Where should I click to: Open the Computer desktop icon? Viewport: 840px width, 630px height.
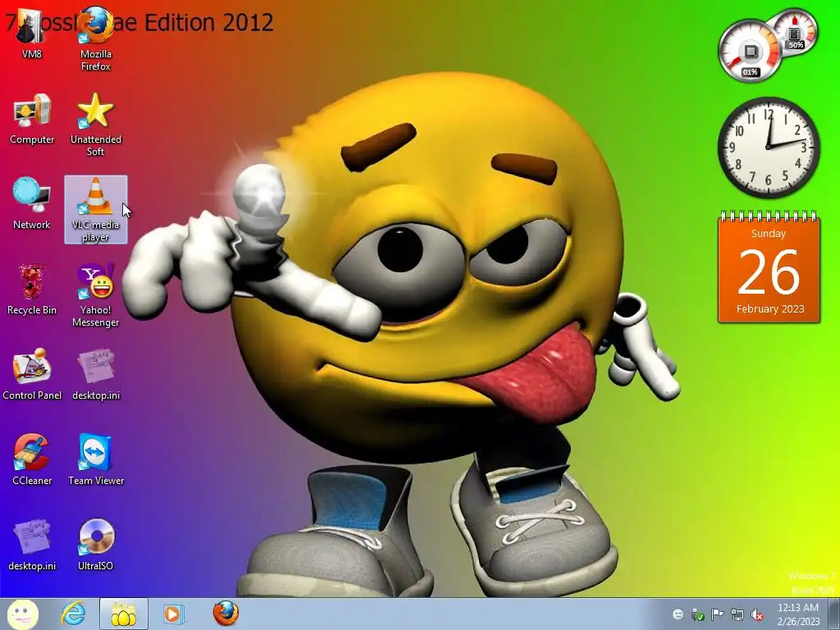point(32,119)
